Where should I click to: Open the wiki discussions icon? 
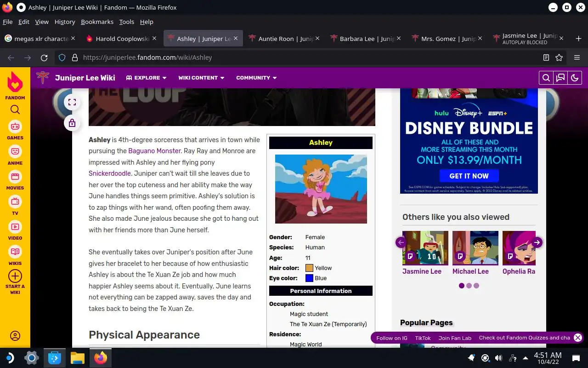point(560,78)
